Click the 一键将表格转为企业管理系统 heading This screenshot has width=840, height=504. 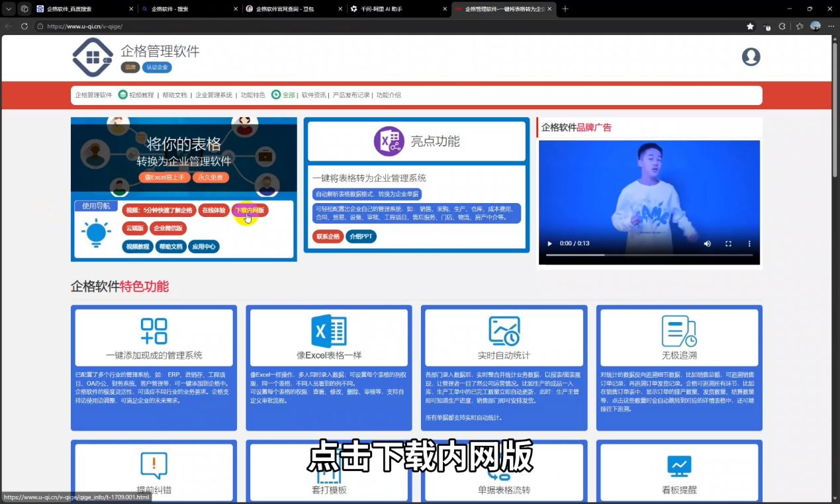click(369, 178)
